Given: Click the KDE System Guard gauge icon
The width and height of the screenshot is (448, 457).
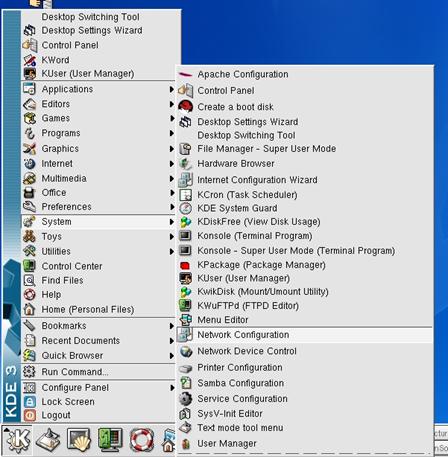Looking at the screenshot, I should pyautogui.click(x=185, y=208).
